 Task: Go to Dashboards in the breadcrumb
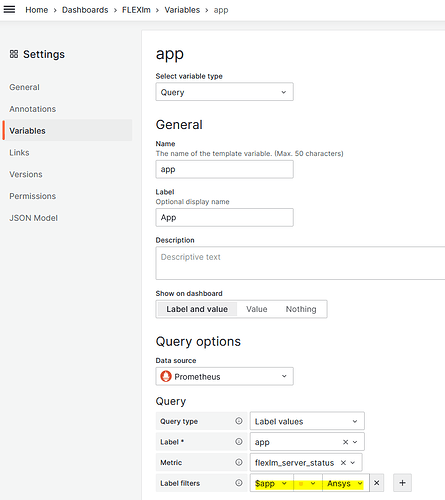85,10
